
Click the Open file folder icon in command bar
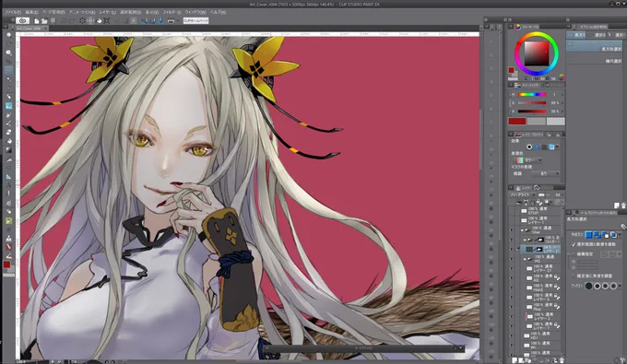(x=44, y=21)
